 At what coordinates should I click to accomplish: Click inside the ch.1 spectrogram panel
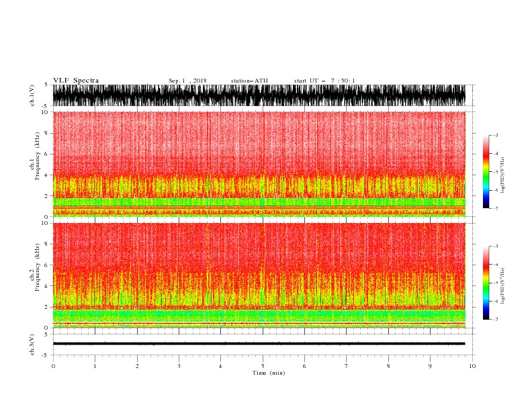259,164
